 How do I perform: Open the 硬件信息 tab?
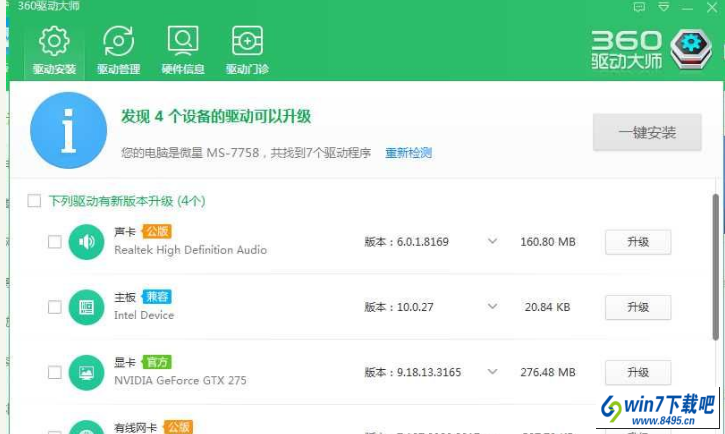[183, 50]
